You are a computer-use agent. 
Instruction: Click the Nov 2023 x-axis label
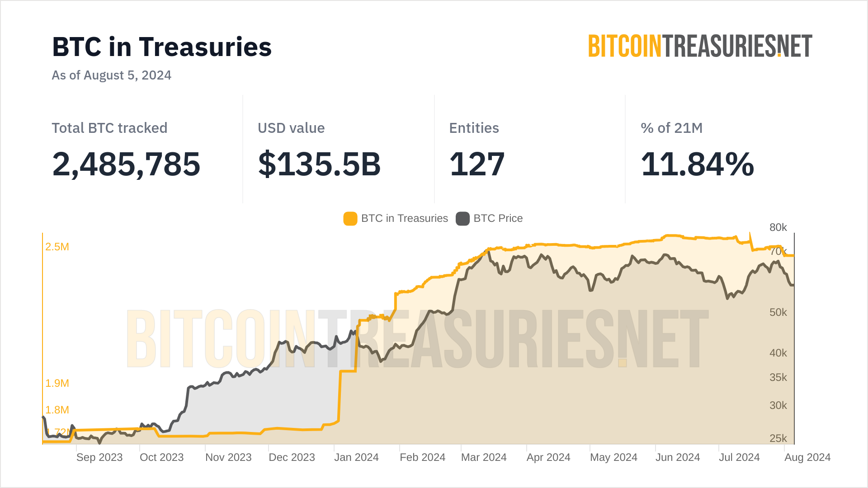(x=228, y=457)
